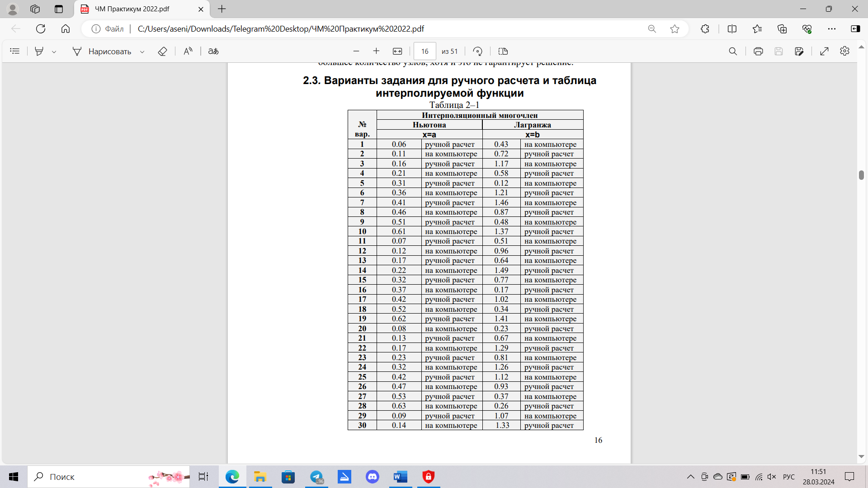
Task: Toggle fit to width view
Action: click(397, 51)
